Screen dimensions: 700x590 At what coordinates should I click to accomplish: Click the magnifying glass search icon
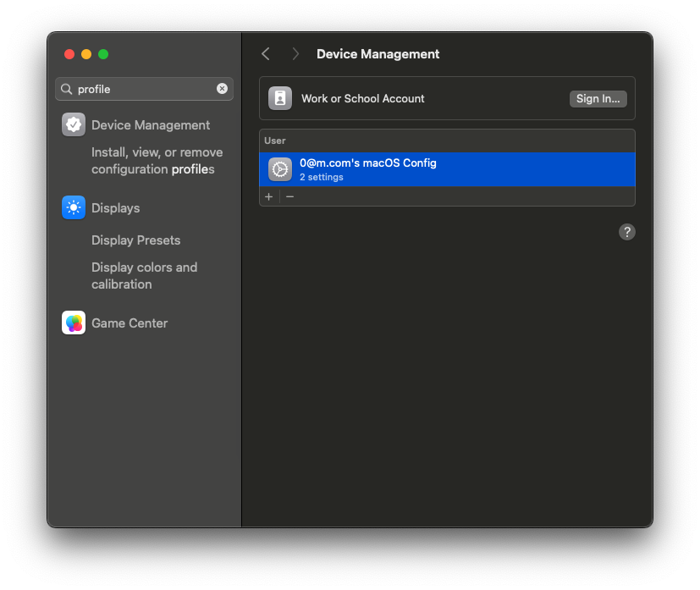pyautogui.click(x=67, y=89)
